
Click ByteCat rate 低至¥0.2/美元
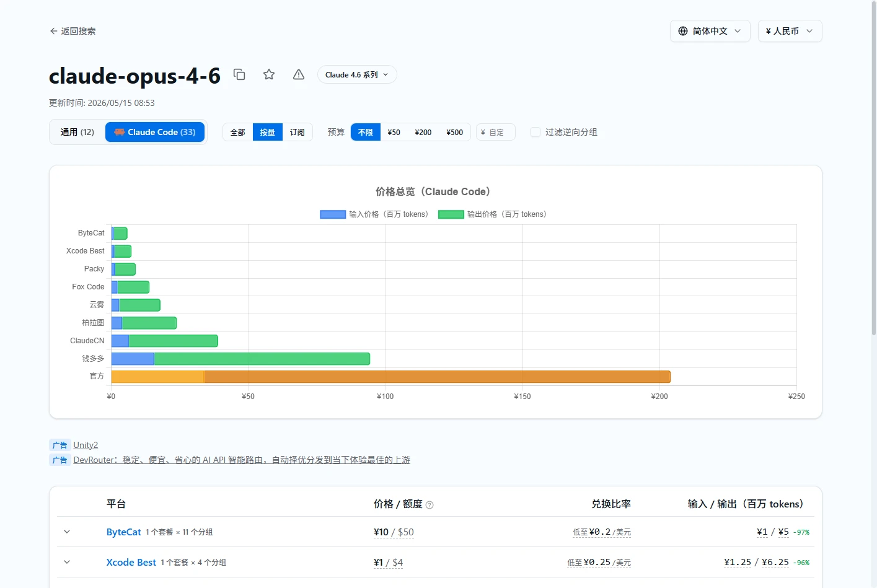[x=602, y=532]
